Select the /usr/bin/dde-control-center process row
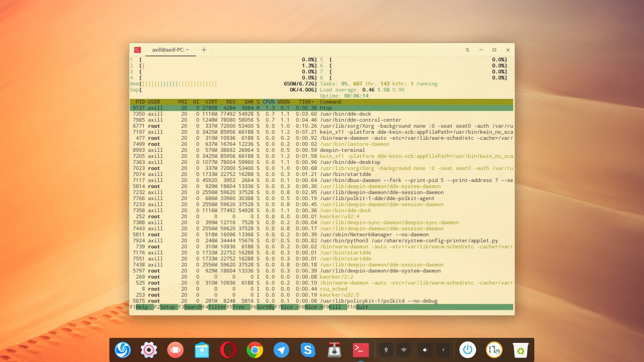Image resolution: width=644 pixels, height=362 pixels. [x=321, y=120]
